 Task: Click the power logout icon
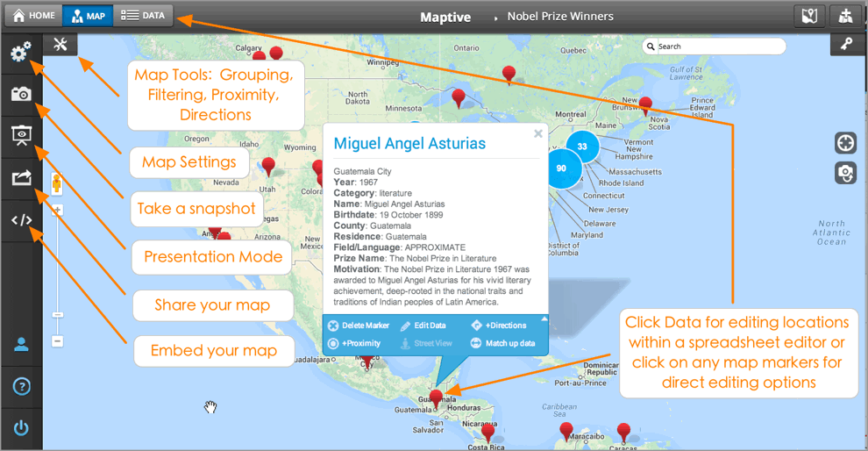pos(21,427)
